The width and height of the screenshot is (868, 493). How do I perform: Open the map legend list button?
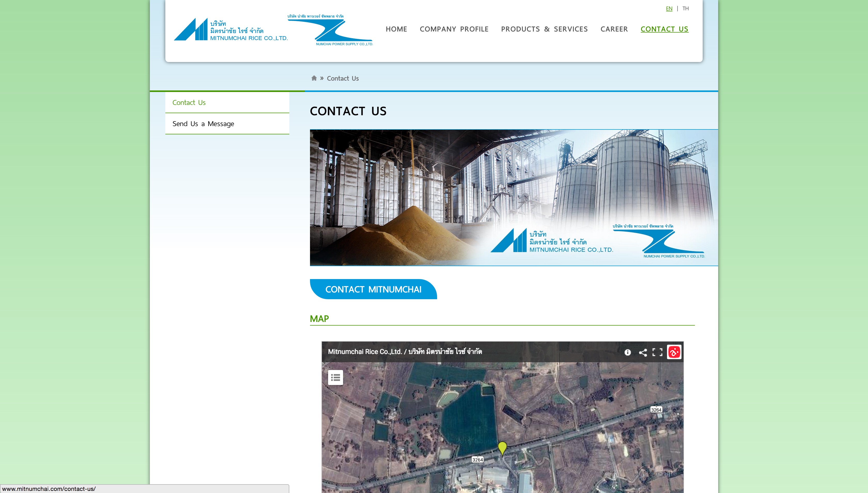click(x=335, y=377)
